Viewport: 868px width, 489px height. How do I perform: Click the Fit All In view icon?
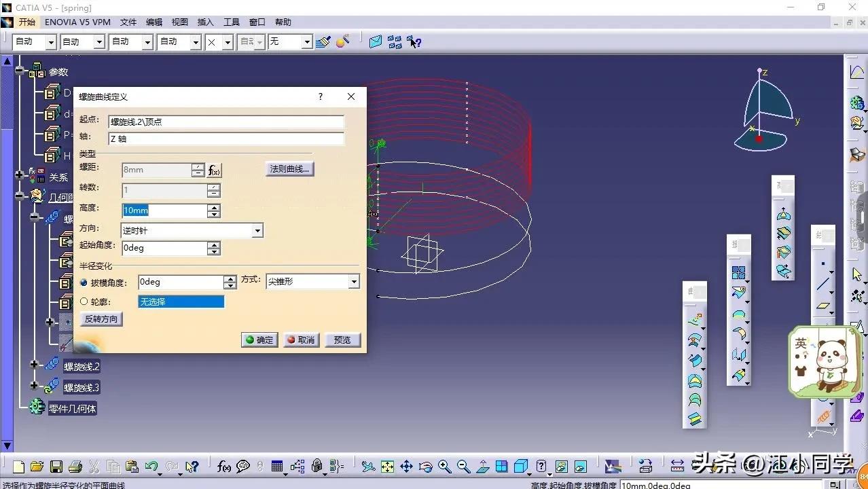[x=387, y=467]
